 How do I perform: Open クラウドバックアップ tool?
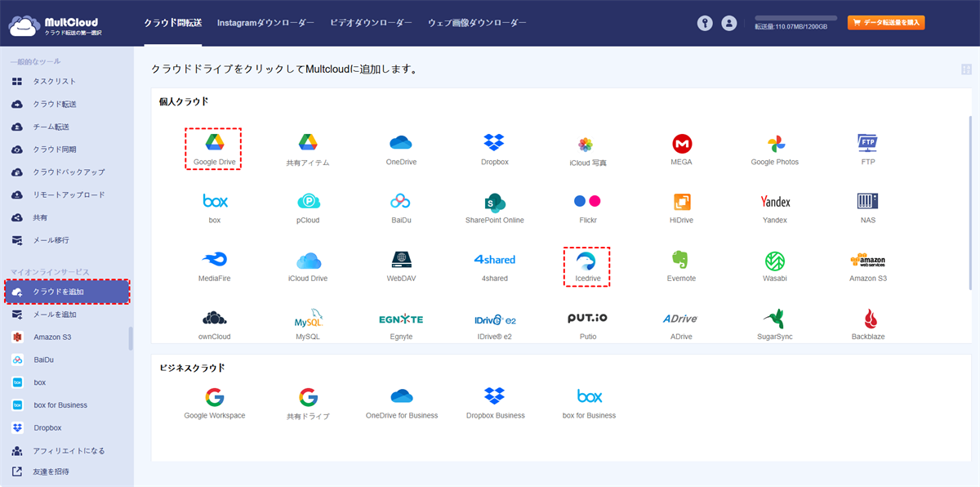[x=67, y=172]
